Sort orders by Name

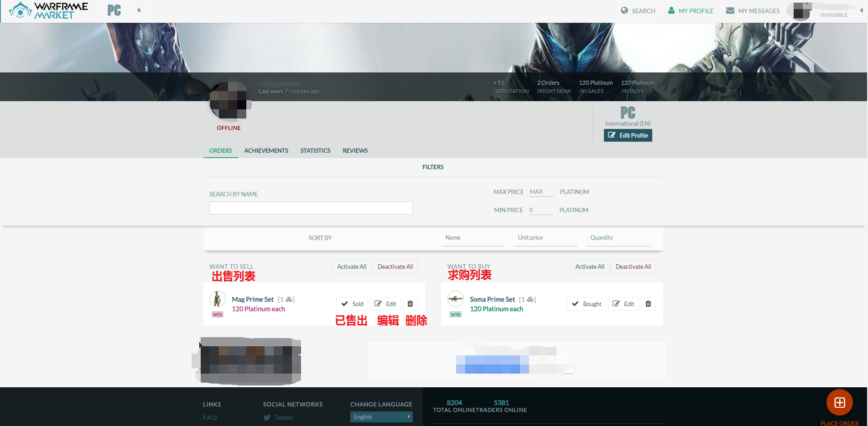(x=473, y=238)
